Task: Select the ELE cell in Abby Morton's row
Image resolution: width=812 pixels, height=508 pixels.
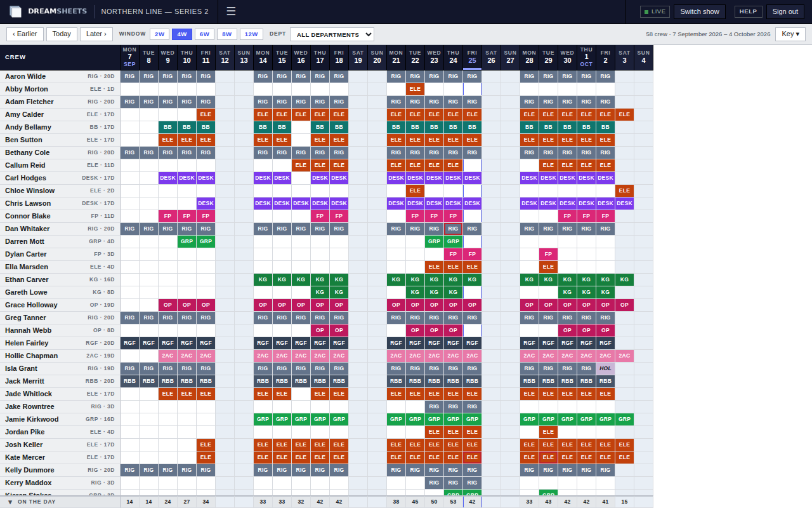Action: (x=416, y=89)
